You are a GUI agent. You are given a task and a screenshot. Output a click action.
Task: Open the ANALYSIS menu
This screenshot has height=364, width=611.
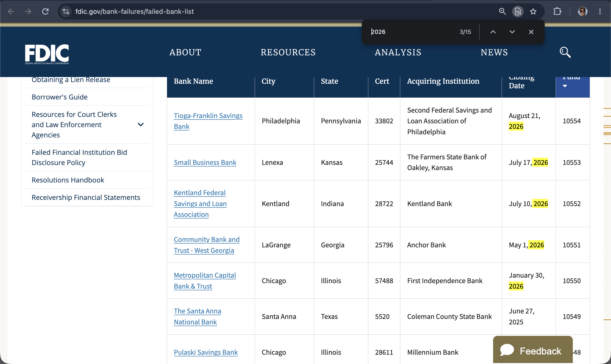[398, 52]
